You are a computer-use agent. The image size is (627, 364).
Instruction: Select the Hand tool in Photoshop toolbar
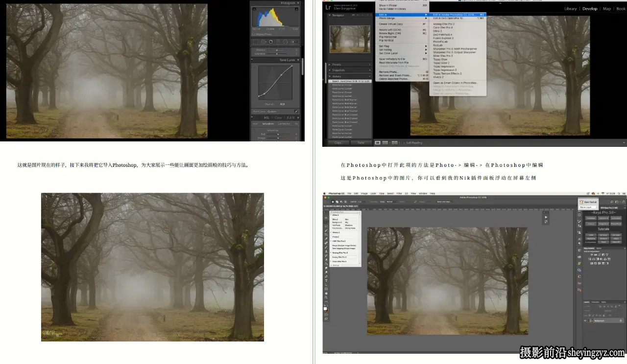[326, 293]
